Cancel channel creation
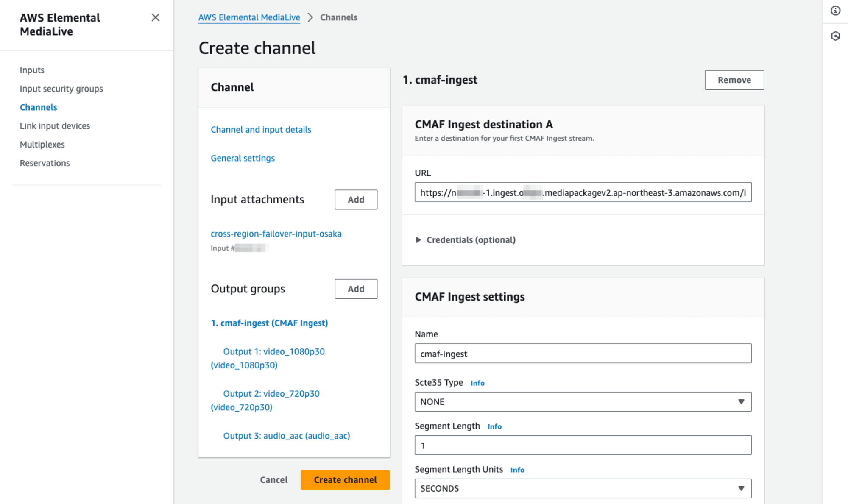The width and height of the screenshot is (848, 504). (x=274, y=480)
